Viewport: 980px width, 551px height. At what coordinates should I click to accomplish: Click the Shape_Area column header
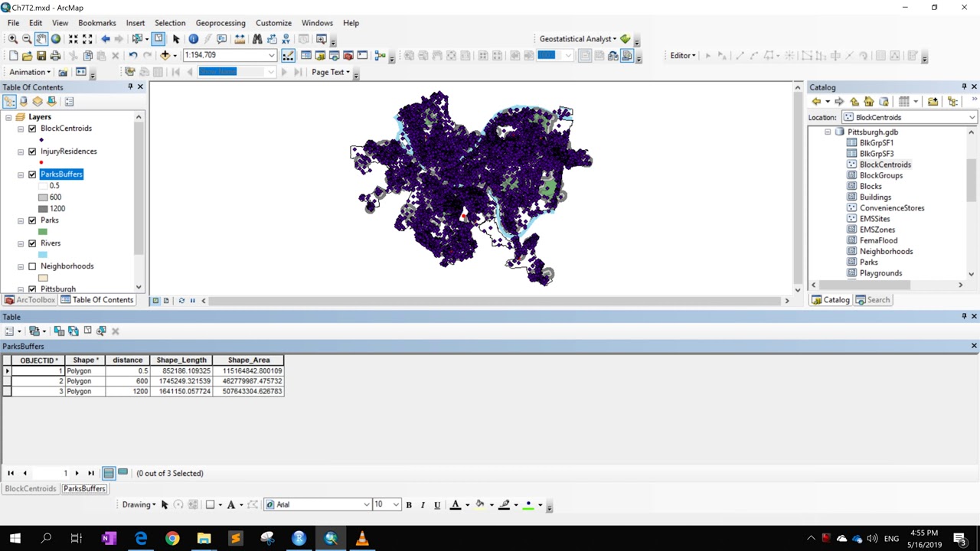(x=249, y=360)
